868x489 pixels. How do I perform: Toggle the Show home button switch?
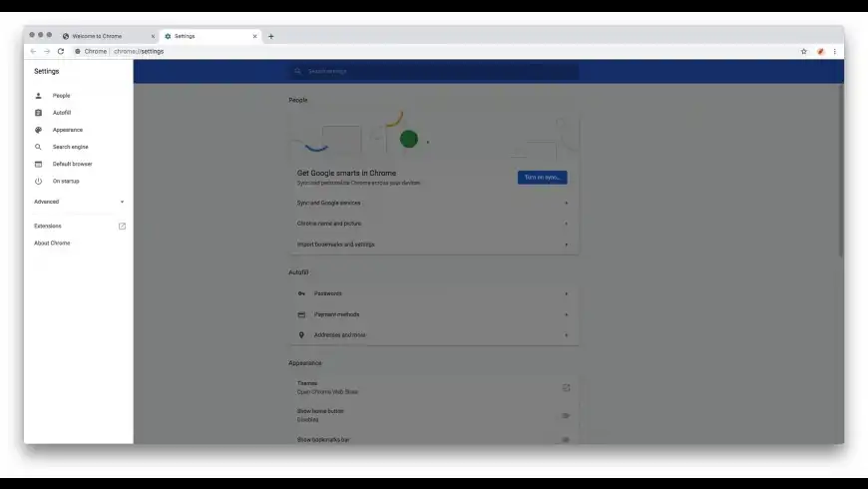566,415
